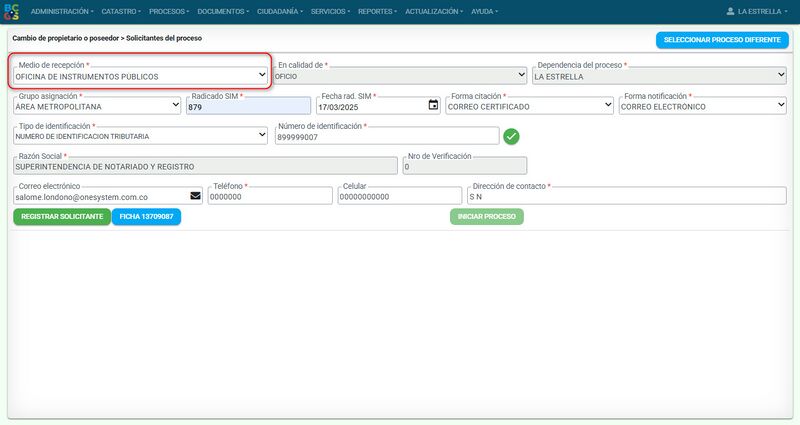Click the Número de identificación field
Image resolution: width=800 pixels, height=425 pixels.
pyautogui.click(x=387, y=136)
